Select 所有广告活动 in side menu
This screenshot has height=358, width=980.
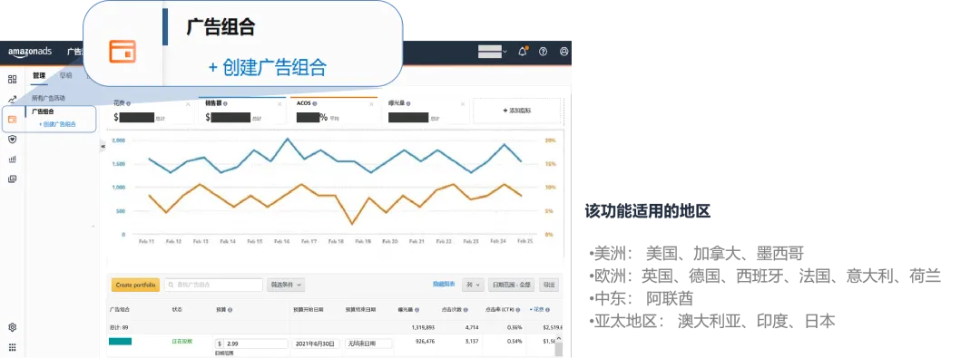[x=49, y=98]
